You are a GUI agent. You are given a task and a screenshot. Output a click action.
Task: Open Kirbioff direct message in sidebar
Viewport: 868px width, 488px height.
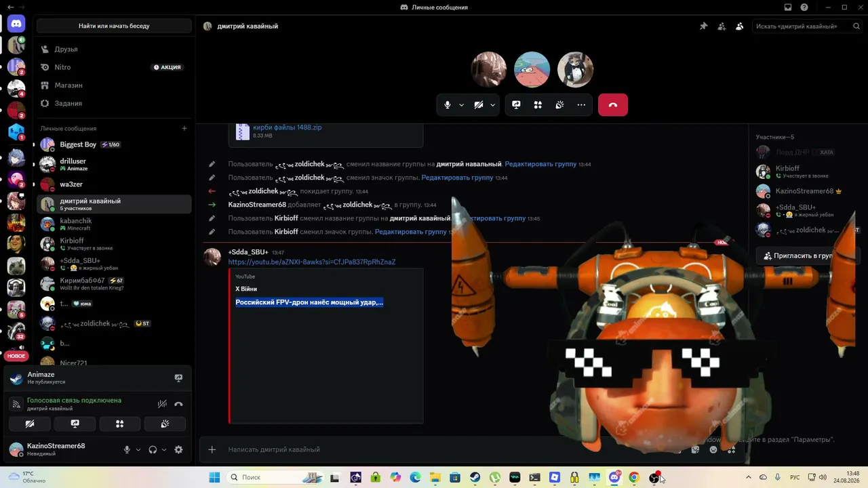pyautogui.click(x=114, y=244)
